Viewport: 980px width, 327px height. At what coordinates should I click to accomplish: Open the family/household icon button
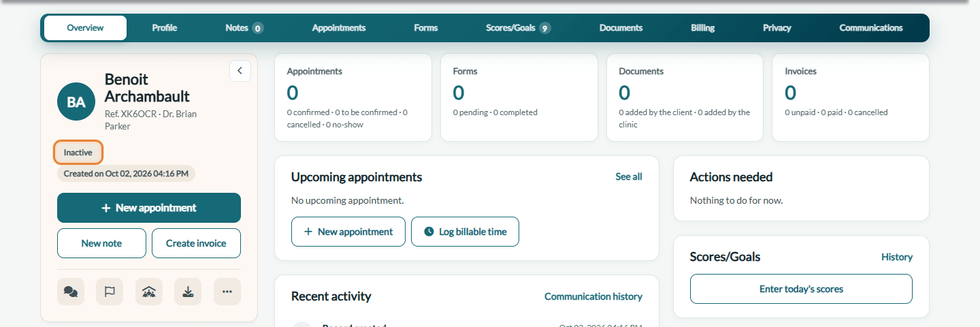click(x=149, y=292)
